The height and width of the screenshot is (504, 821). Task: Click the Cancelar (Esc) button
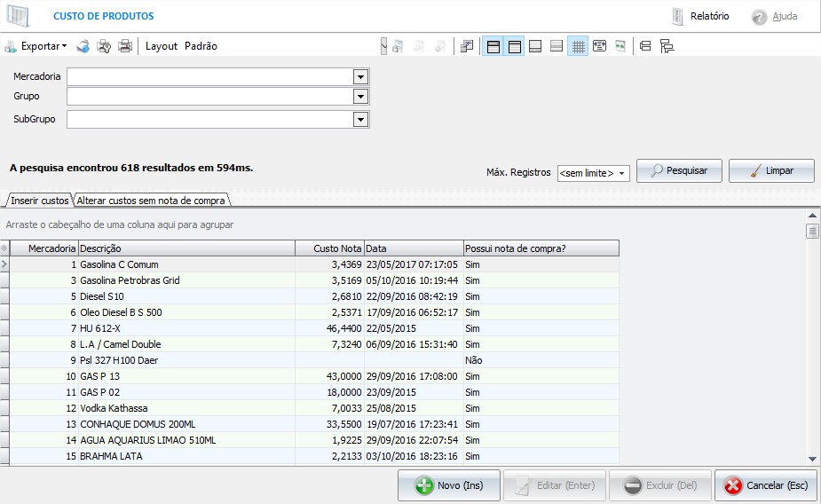point(766,485)
